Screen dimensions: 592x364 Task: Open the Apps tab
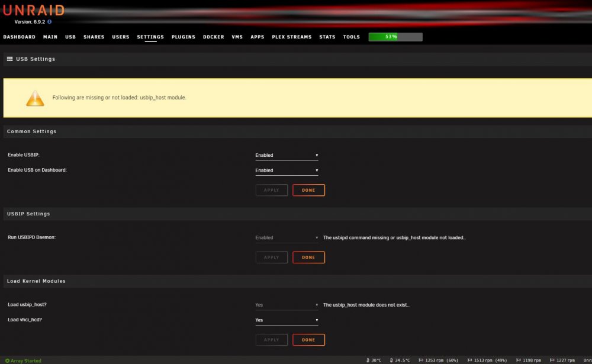257,37
